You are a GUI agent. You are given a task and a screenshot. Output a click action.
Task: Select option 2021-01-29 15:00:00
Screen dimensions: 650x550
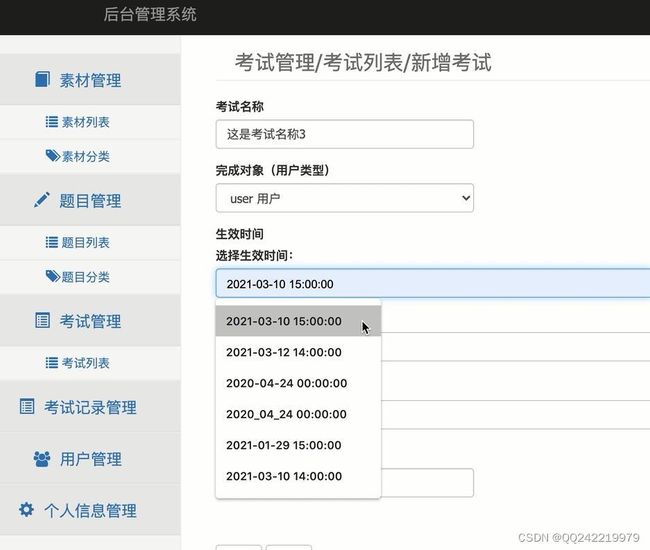coord(298,445)
